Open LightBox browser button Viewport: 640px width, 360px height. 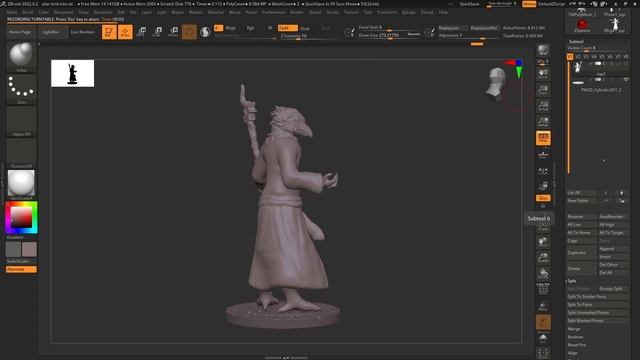51,32
